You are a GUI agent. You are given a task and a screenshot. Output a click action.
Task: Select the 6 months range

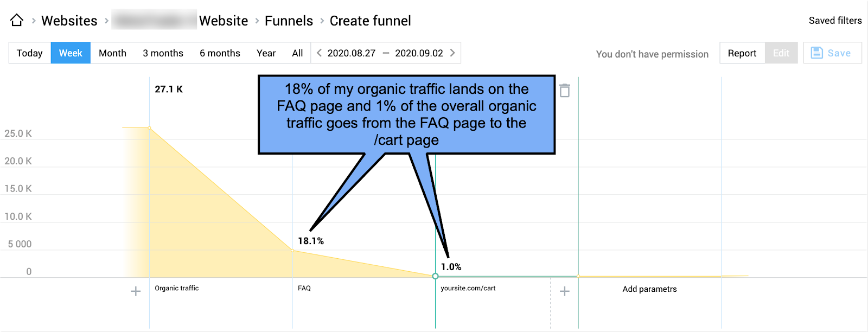point(220,53)
